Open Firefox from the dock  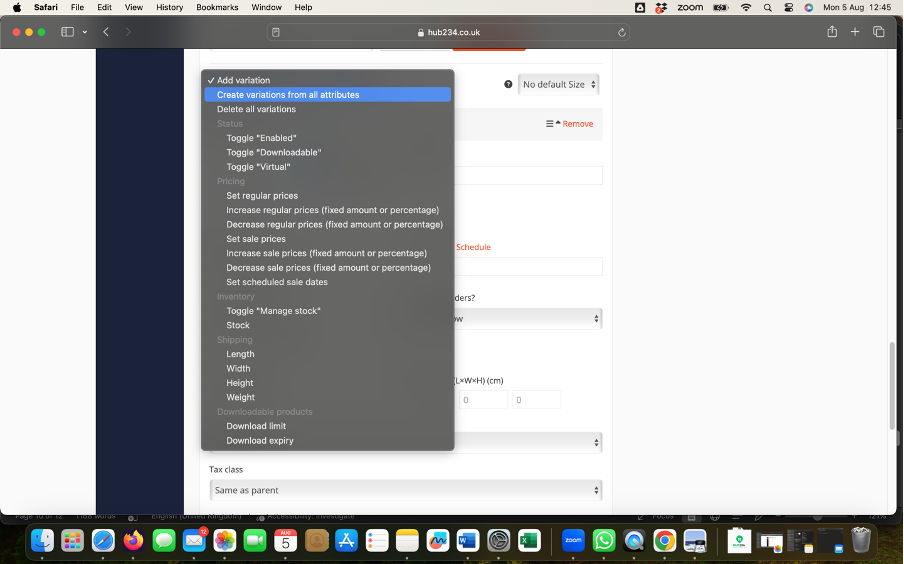pos(133,541)
